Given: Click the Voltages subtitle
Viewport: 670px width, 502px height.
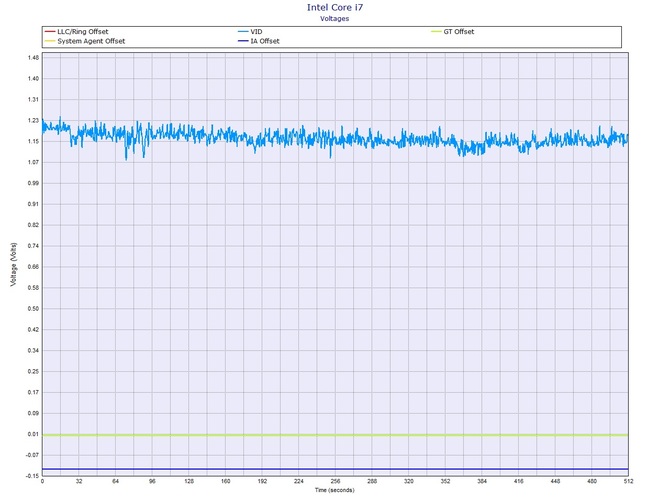Looking at the screenshot, I should tap(335, 18).
